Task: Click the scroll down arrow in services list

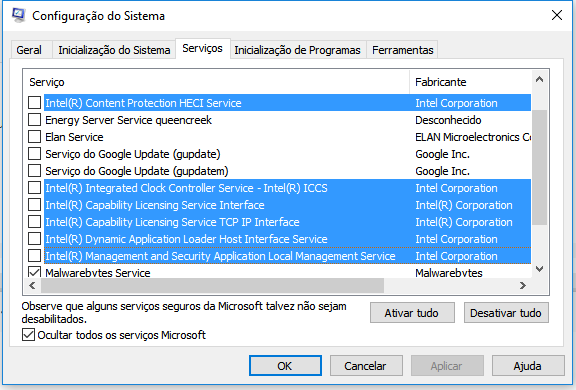Action: click(539, 269)
